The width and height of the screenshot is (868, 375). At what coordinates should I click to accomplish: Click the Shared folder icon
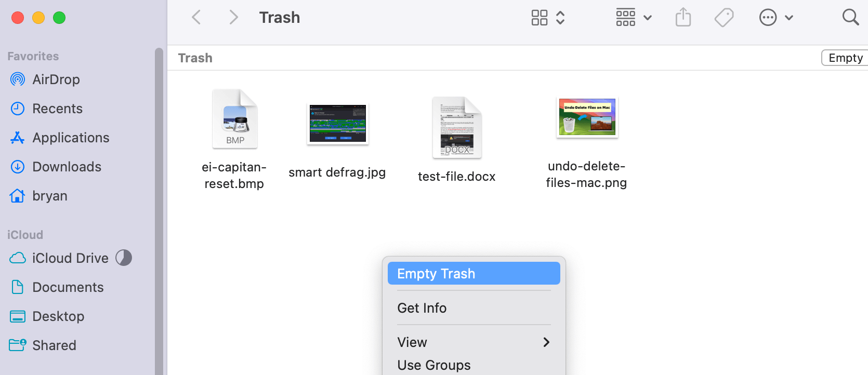click(x=18, y=345)
